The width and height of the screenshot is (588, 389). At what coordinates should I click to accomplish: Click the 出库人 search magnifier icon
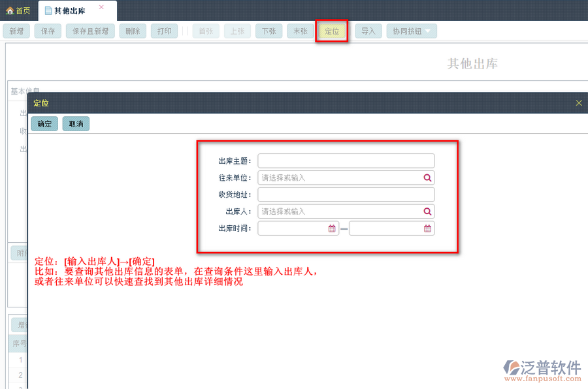[x=427, y=211]
